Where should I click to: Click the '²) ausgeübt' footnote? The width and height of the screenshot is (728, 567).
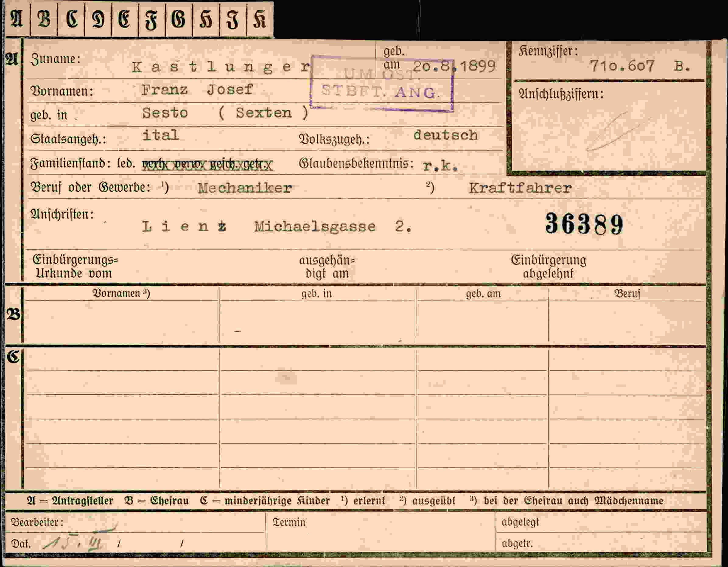pos(427,501)
